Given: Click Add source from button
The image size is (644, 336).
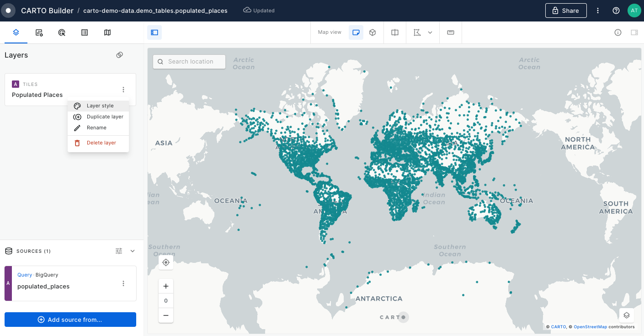Looking at the screenshot, I should pyautogui.click(x=70, y=320).
